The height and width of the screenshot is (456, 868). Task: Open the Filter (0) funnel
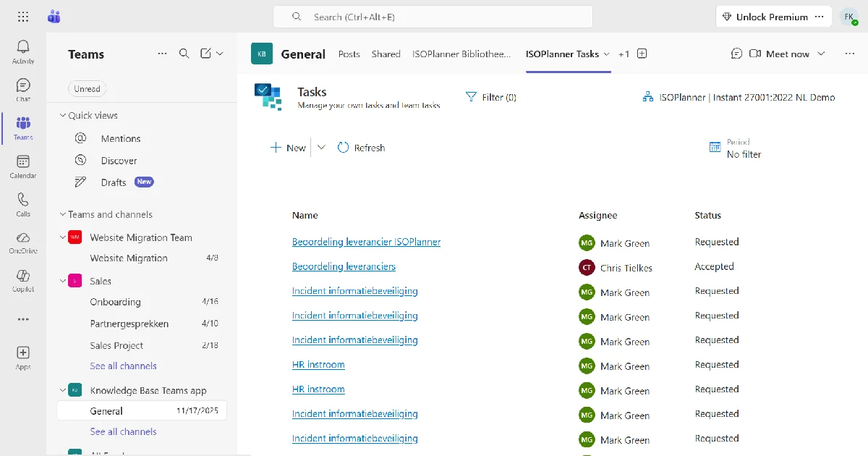[491, 97]
